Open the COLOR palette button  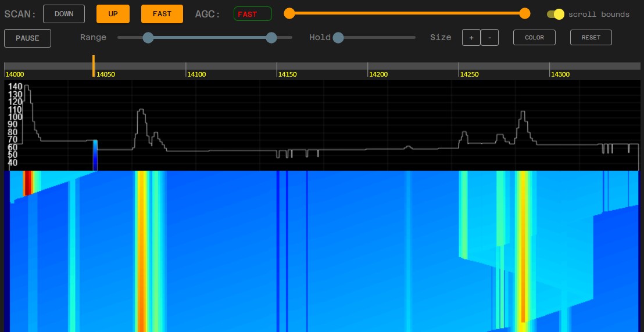(x=534, y=38)
